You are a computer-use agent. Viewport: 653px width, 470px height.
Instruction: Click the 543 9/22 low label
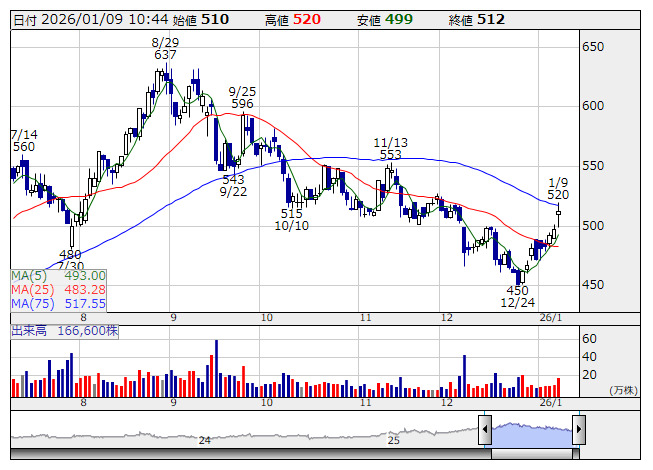click(x=233, y=186)
